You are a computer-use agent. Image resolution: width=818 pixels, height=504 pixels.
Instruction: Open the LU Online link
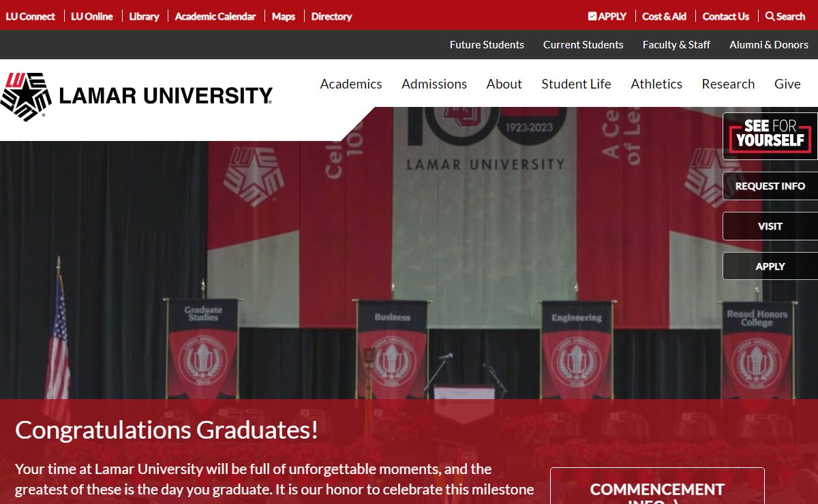92,16
